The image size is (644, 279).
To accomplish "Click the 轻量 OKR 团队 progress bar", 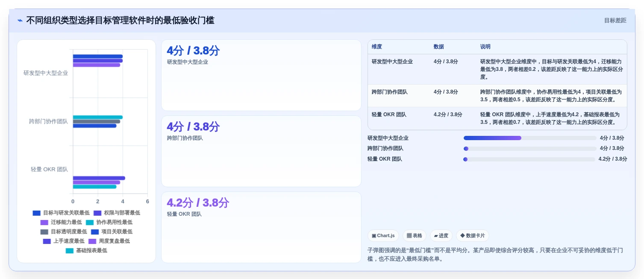I will pyautogui.click(x=529, y=159).
